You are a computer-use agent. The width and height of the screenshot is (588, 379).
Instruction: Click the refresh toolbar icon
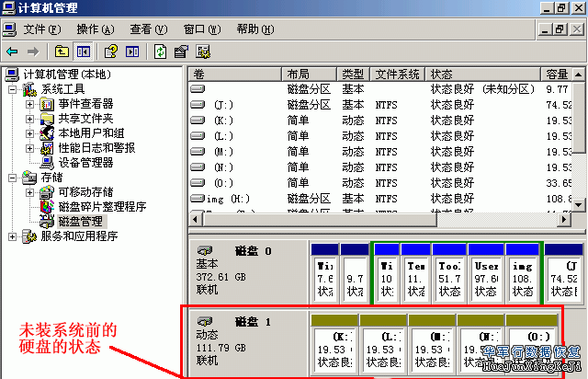pyautogui.click(x=161, y=52)
